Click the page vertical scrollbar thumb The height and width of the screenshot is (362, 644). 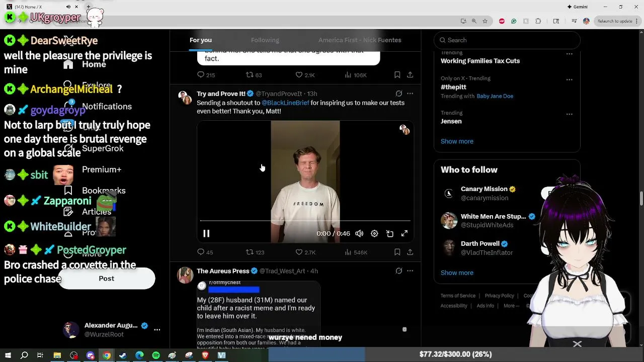641,198
